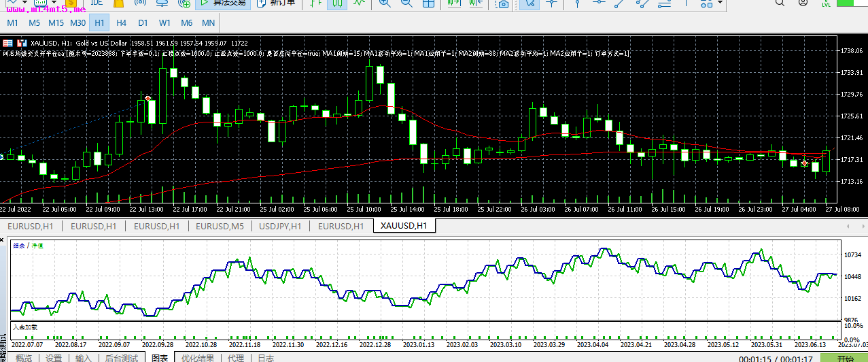868x362 pixels.
Task: Zoom out the chart with minus magnifier
Action: pyautogui.click(x=406, y=3)
